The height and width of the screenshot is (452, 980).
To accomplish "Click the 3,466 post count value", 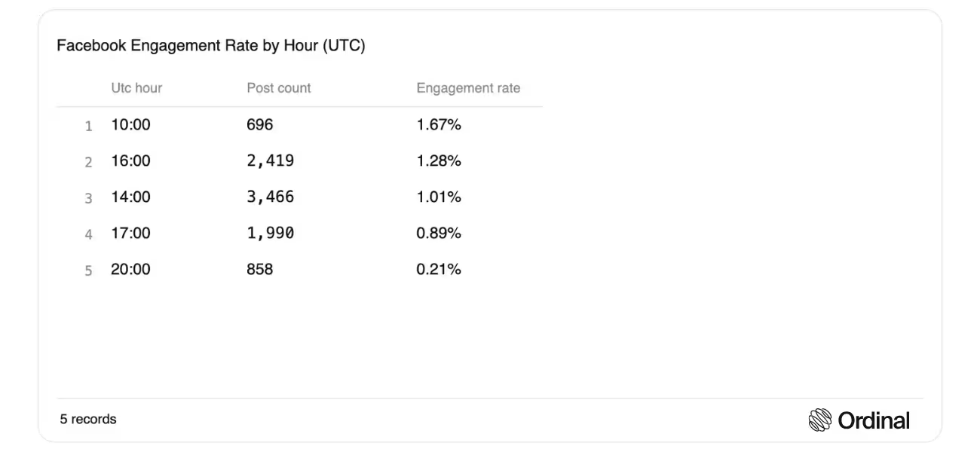I will pos(271,197).
